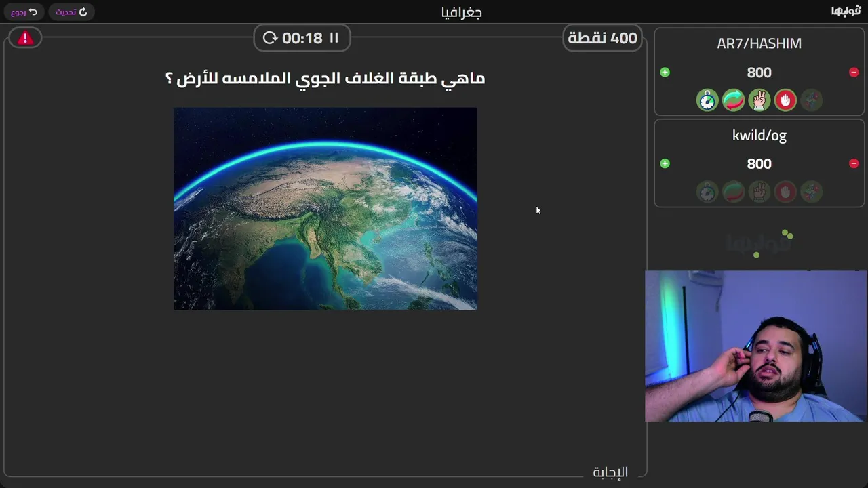Click the رجوع back button
868x488 pixels.
(x=24, y=12)
